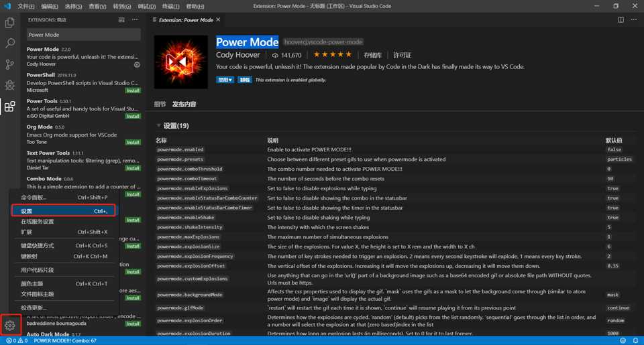Viewport: 644px width, 345px height.
Task: Split the editor to the right
Action: pos(621,19)
